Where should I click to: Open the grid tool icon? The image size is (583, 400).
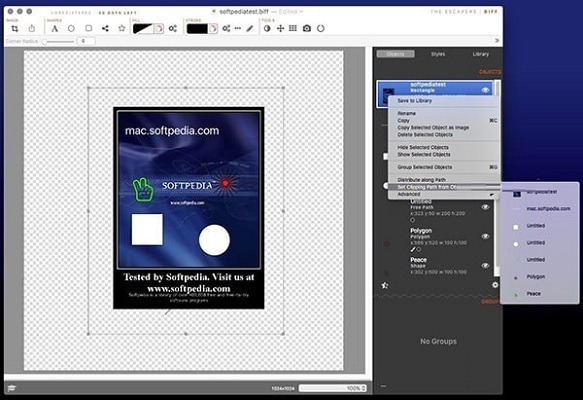tap(293, 28)
